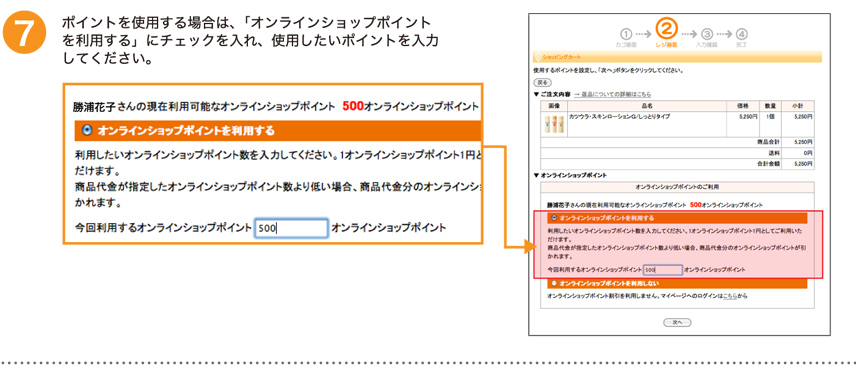Select 'オンラインショップポイントを利用しない' radio button
Screen dimensions: 860x372
554,283
